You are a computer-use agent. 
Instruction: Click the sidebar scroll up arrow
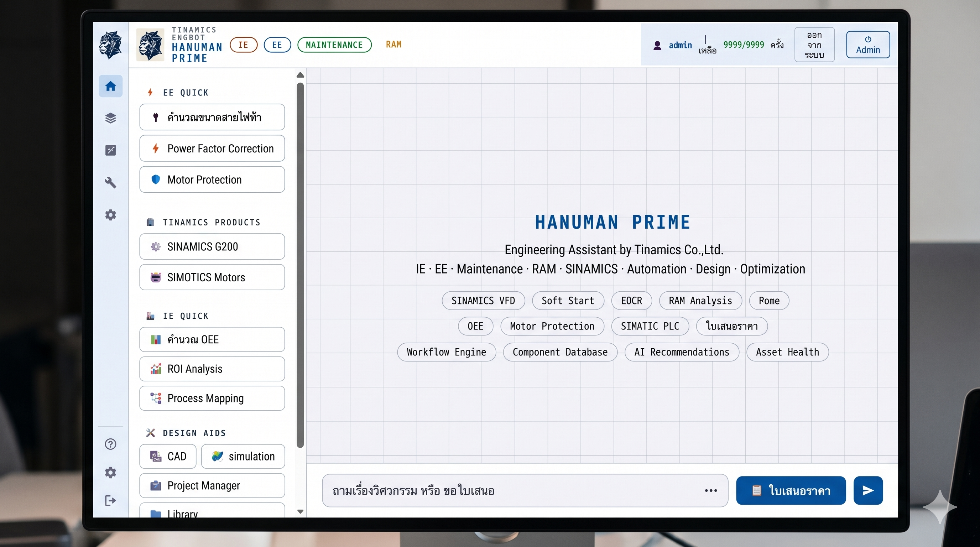(x=300, y=75)
